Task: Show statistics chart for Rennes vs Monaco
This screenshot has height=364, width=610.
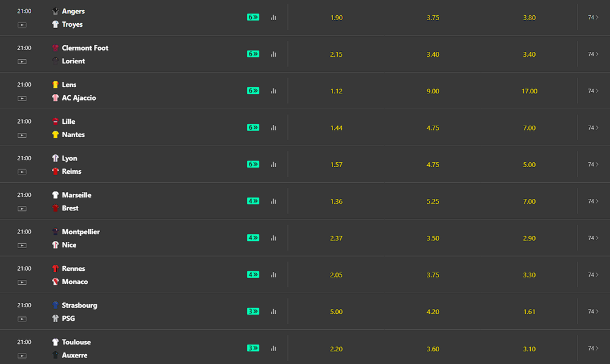Action: coord(273,275)
